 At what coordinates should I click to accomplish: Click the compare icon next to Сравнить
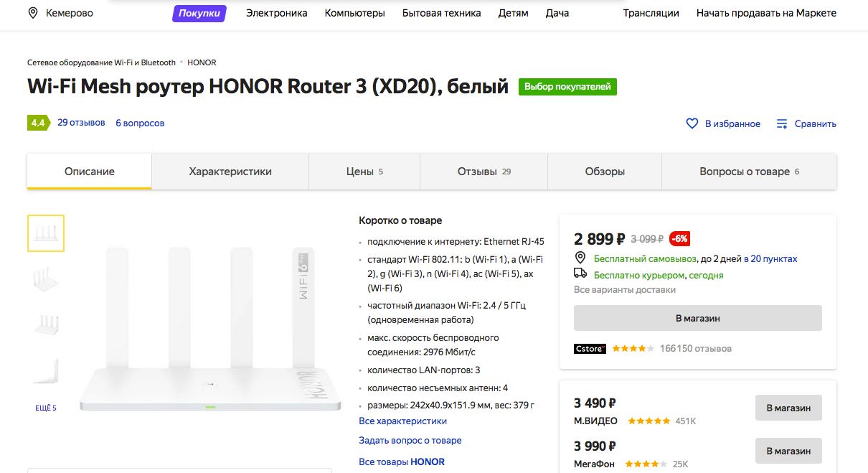(782, 123)
